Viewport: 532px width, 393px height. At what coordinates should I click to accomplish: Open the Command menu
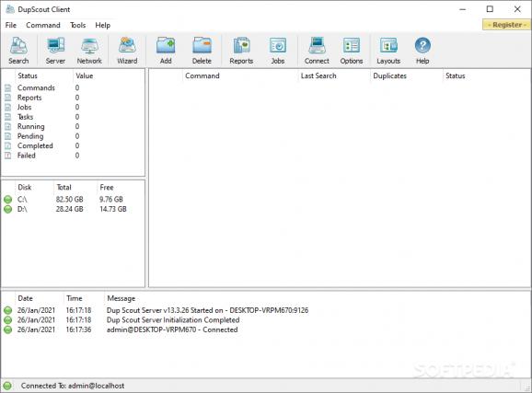point(43,25)
